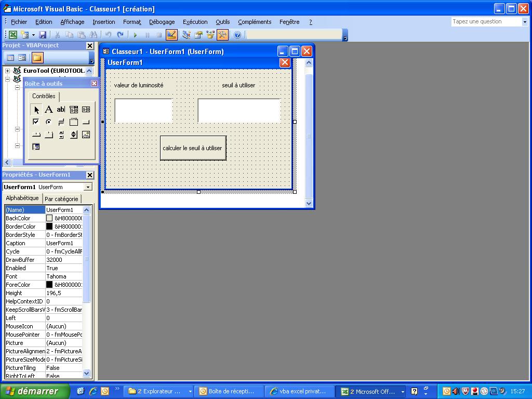
Task: Select the CheckBox tool in the toolbox
Action: pyautogui.click(x=36, y=122)
